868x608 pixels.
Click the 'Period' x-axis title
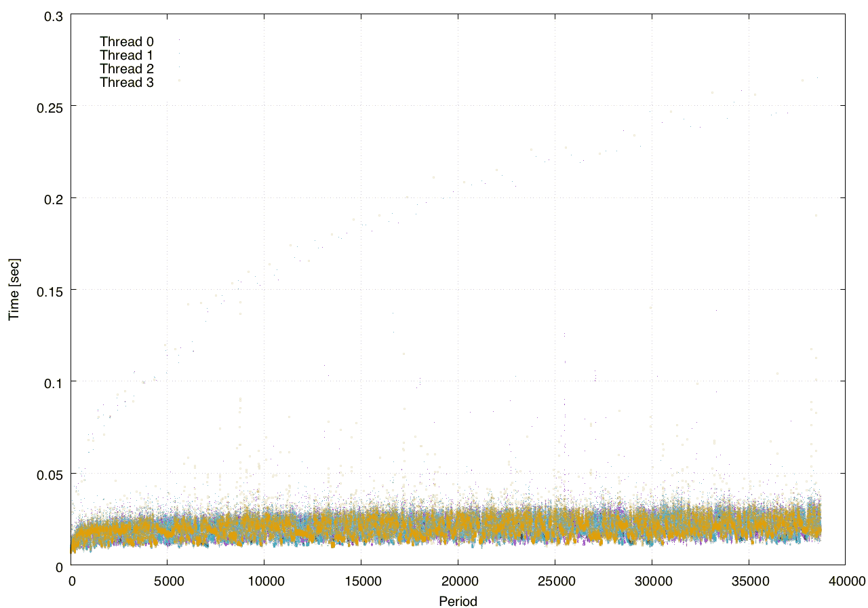click(x=458, y=601)
